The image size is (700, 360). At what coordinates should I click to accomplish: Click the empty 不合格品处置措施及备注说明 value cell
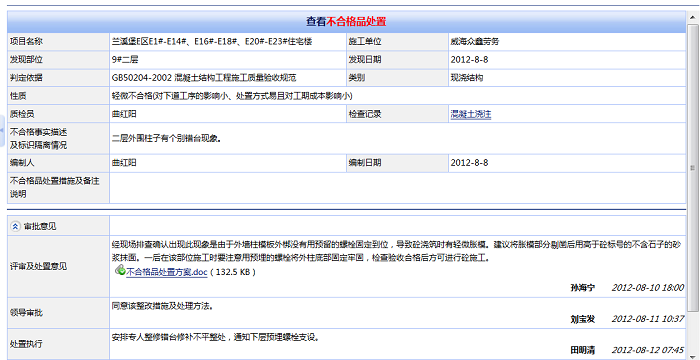coord(397,188)
